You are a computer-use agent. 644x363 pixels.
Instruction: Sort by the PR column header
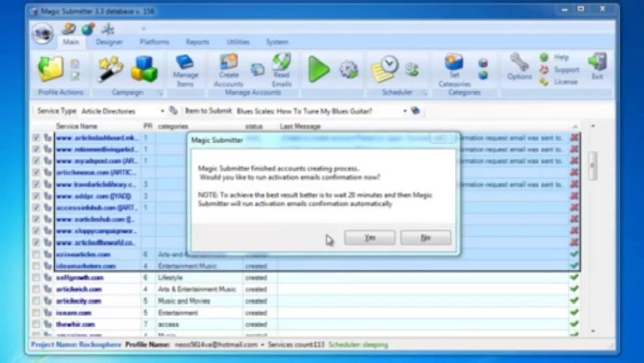[x=149, y=126]
